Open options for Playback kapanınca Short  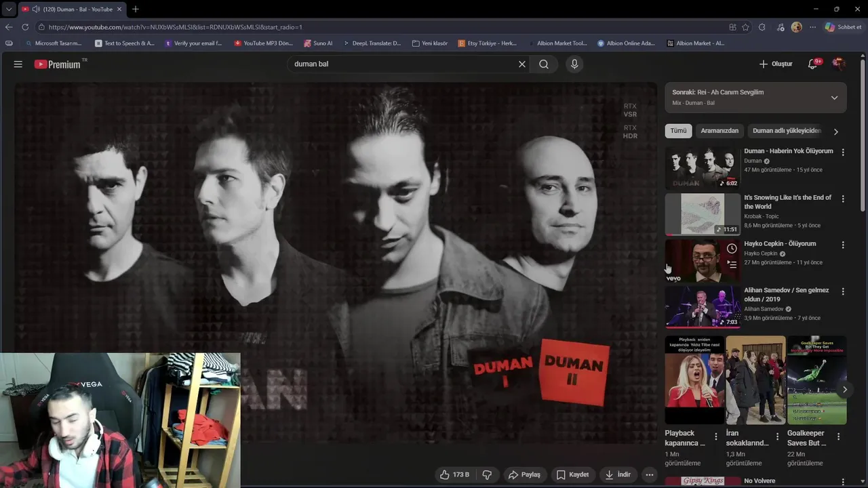click(716, 436)
